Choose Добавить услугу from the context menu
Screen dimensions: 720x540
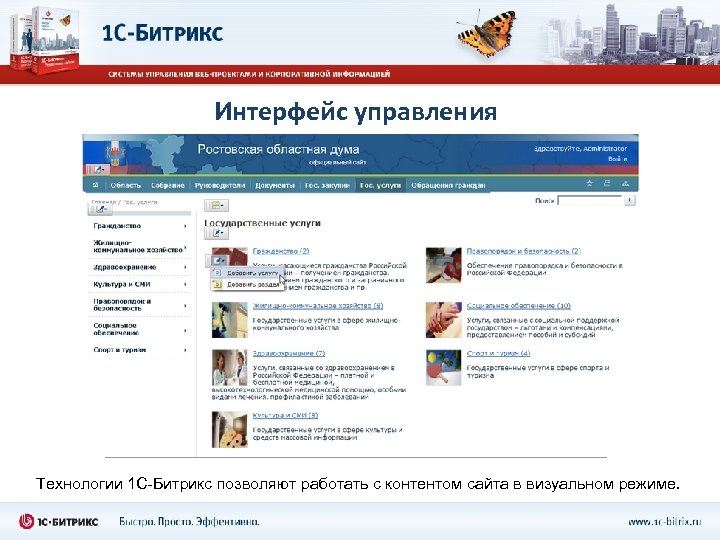(x=247, y=273)
